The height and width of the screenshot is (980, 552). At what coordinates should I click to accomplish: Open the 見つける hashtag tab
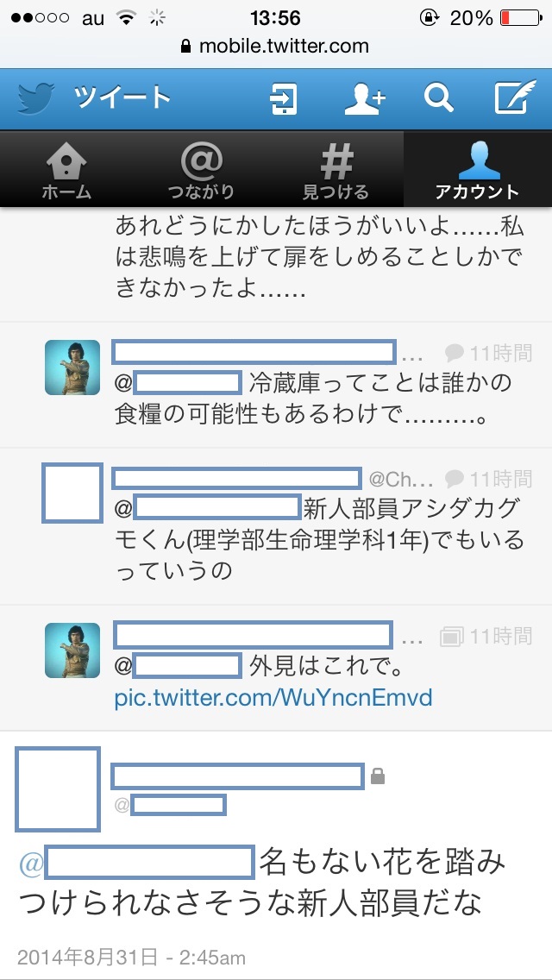click(x=336, y=170)
